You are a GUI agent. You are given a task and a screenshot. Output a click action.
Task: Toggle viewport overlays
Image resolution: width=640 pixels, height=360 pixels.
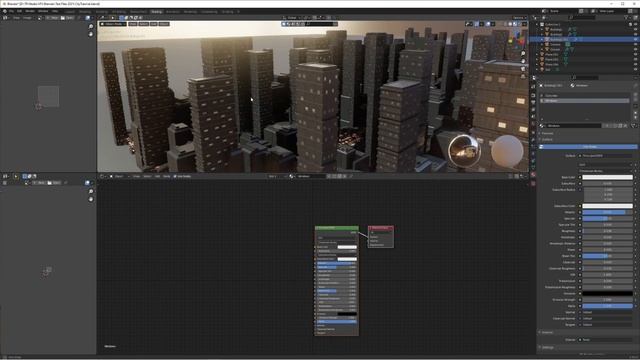[x=488, y=24]
